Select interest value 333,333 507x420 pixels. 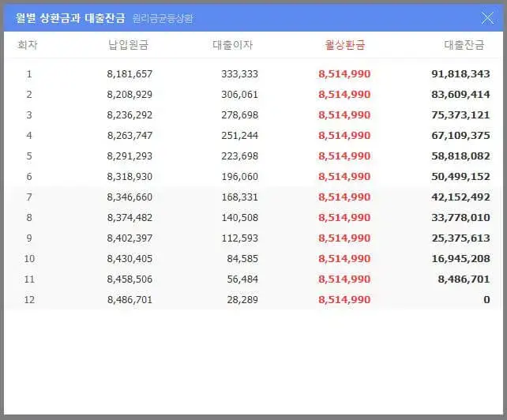point(239,74)
